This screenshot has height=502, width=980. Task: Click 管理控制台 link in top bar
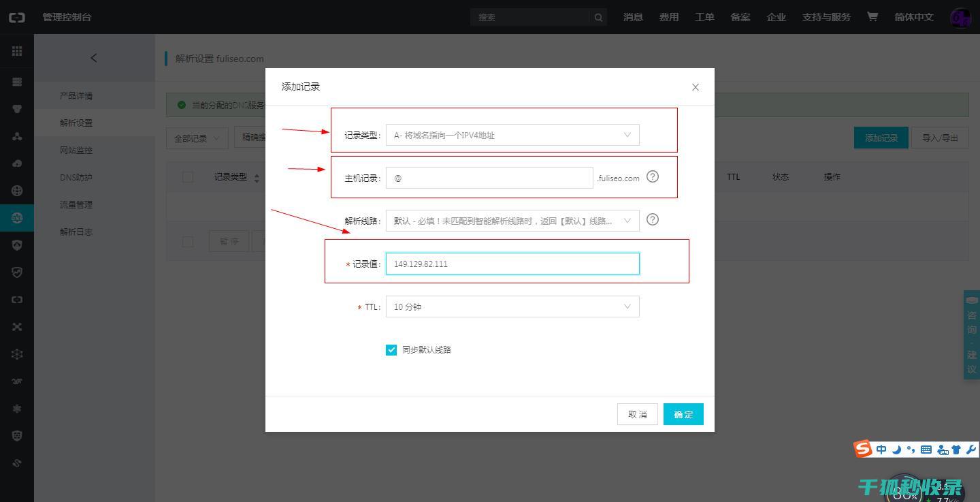click(x=67, y=17)
